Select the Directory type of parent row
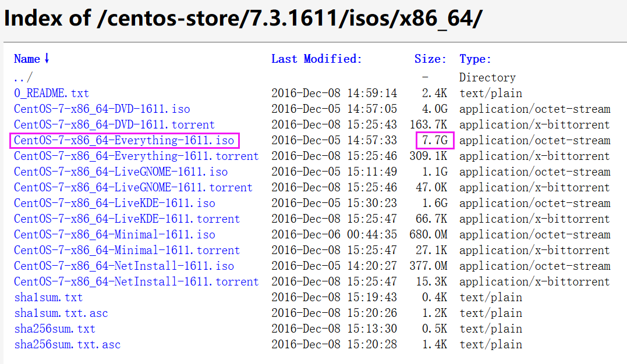 pos(487,77)
